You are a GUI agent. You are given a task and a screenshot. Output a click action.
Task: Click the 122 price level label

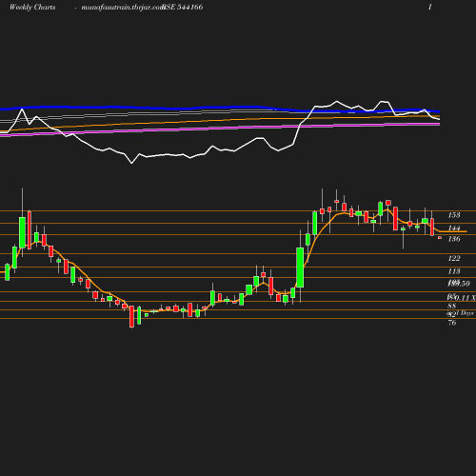[454, 258]
